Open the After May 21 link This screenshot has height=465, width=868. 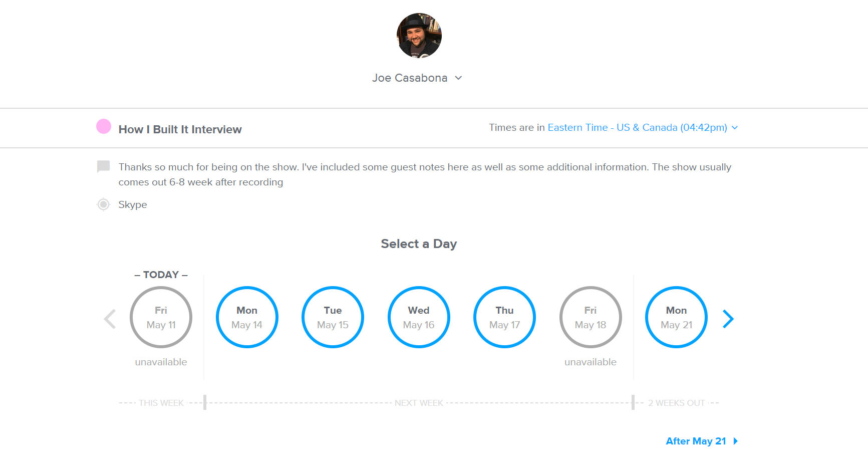(x=696, y=441)
